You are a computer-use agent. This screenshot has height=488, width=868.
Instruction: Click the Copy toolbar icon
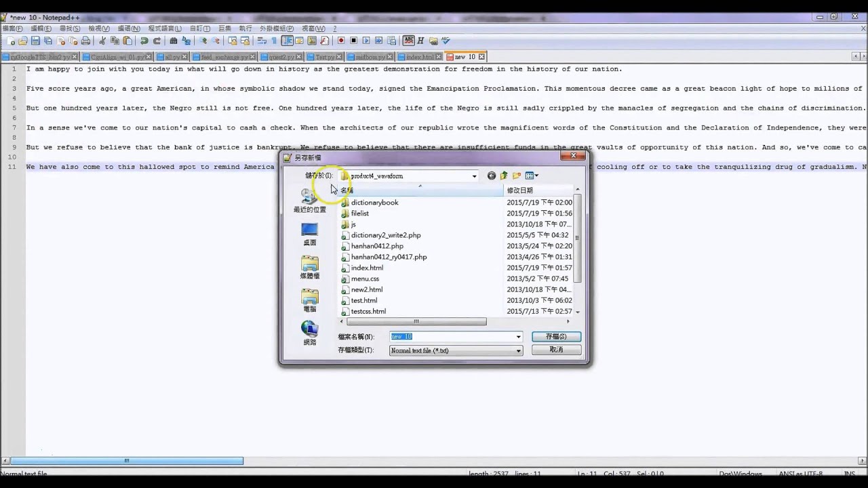(x=115, y=41)
